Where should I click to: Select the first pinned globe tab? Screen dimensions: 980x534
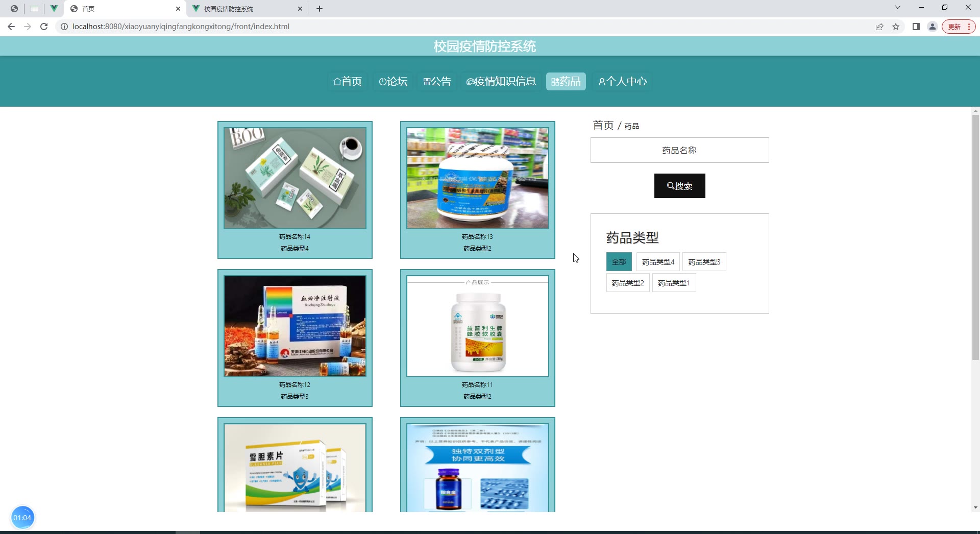point(14,9)
